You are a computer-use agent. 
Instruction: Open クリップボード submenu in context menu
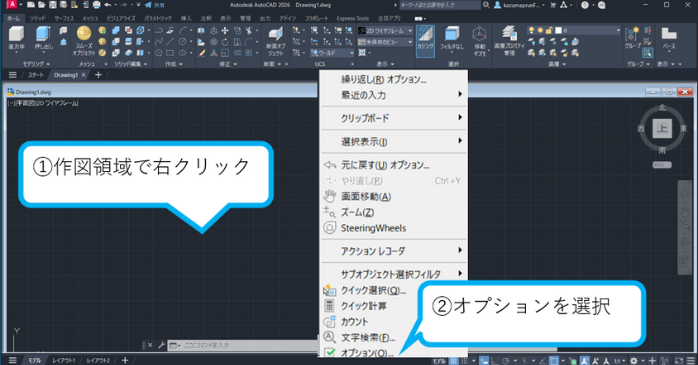[x=394, y=118]
